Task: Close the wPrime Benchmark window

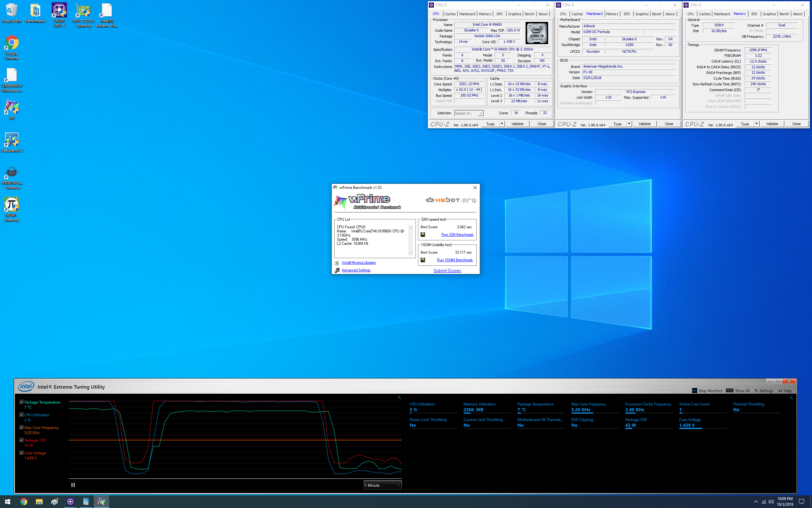Action: (475, 187)
